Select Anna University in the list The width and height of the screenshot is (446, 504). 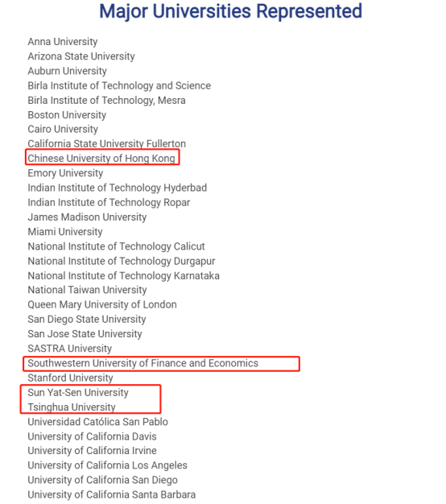[x=63, y=42]
